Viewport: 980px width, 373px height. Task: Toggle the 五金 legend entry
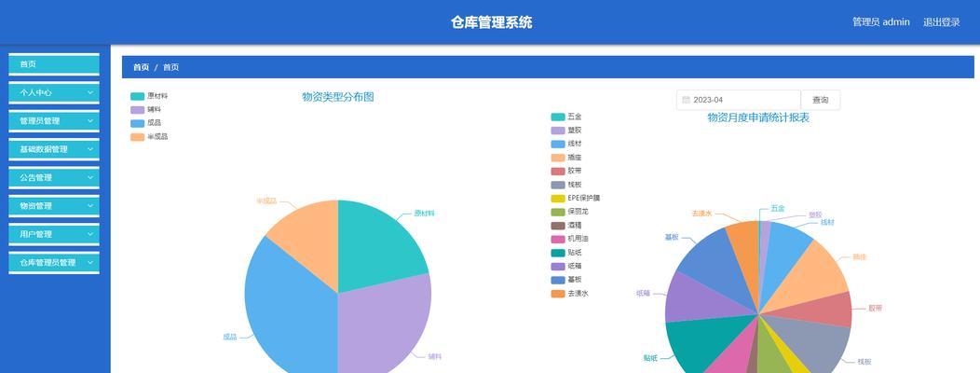click(566, 117)
